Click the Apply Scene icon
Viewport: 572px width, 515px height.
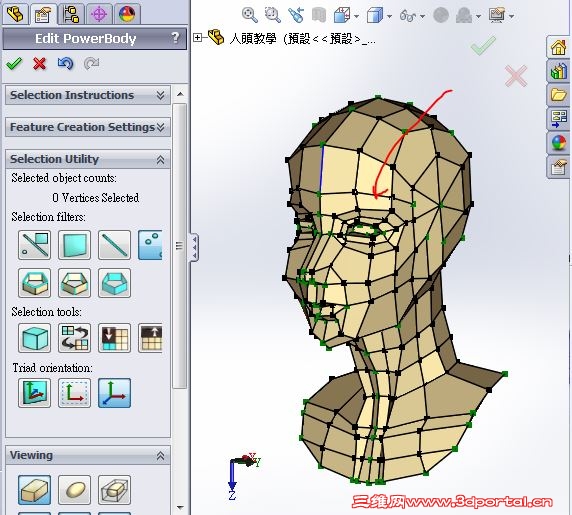464,15
